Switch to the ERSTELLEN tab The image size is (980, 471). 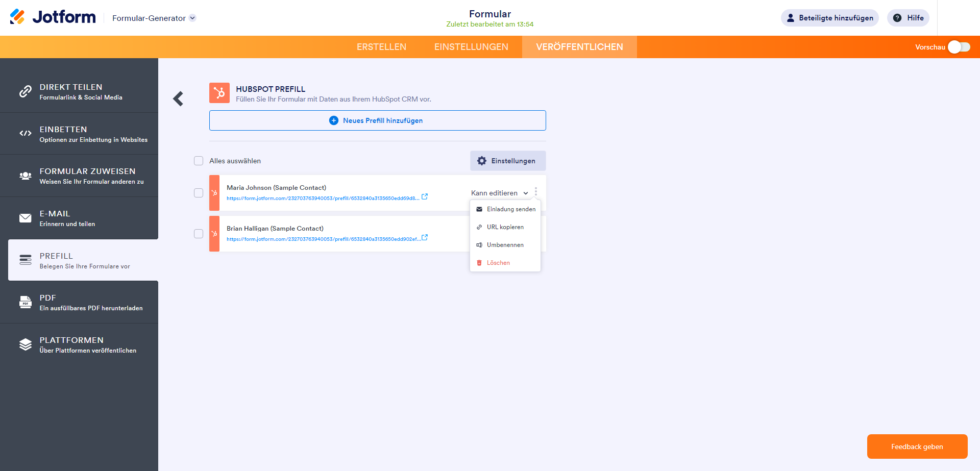click(381, 47)
